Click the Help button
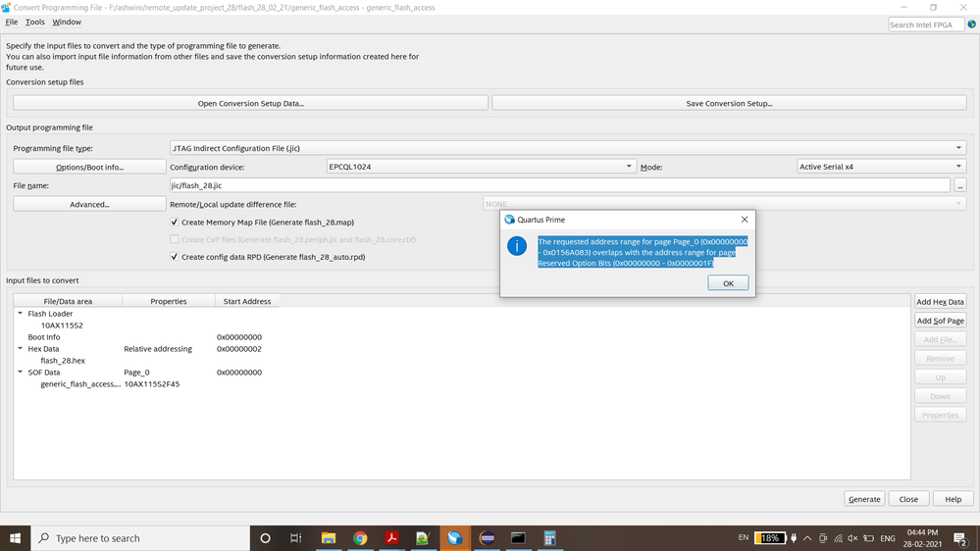Screen dimensions: 980x551 [954, 499]
